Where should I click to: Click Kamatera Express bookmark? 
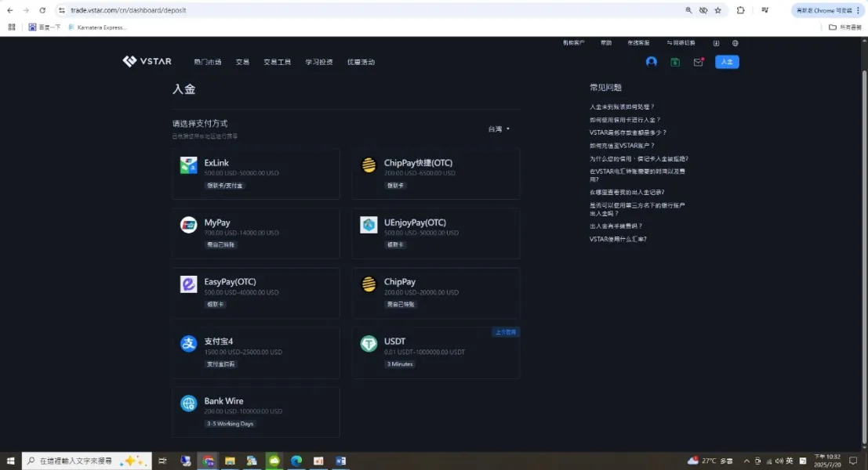click(x=97, y=27)
